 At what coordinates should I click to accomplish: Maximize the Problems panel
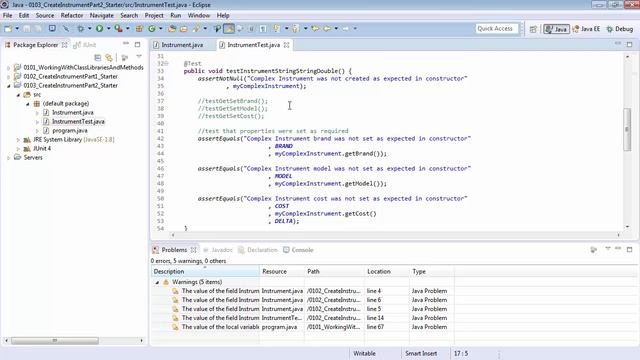pos(629,249)
